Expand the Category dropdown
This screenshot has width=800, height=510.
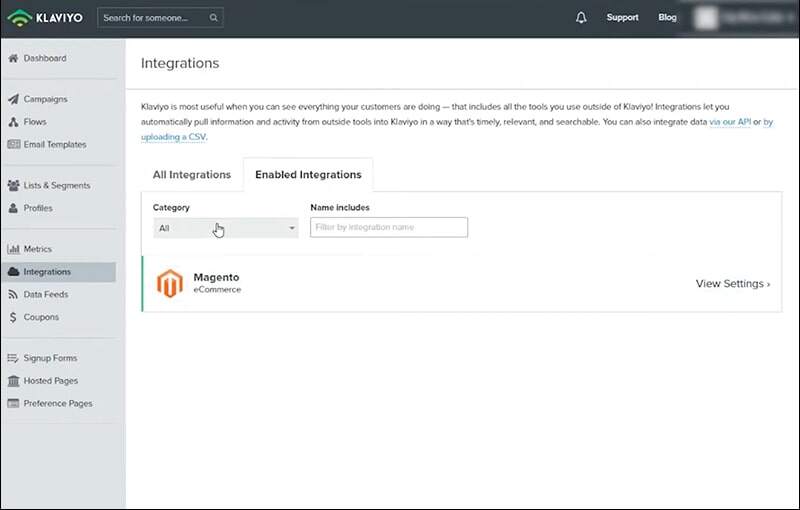click(x=226, y=228)
